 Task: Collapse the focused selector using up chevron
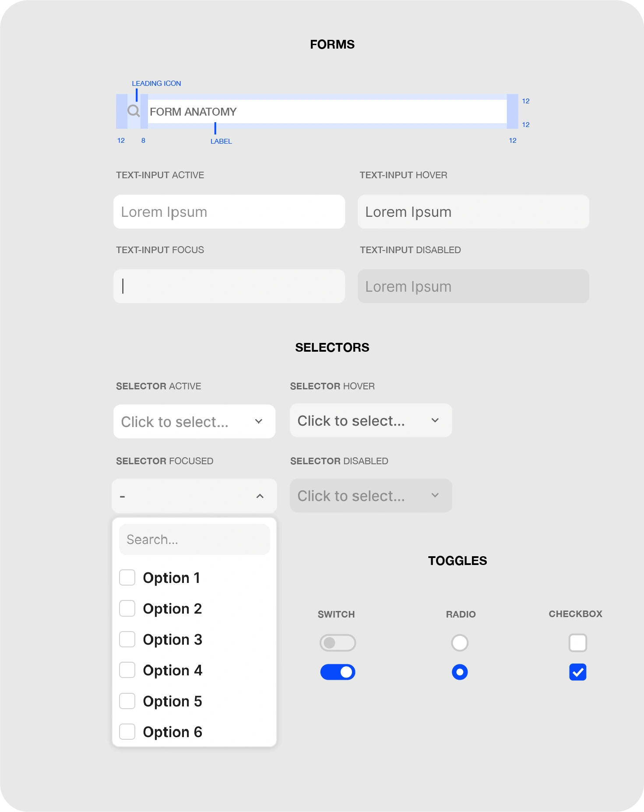pyautogui.click(x=260, y=496)
